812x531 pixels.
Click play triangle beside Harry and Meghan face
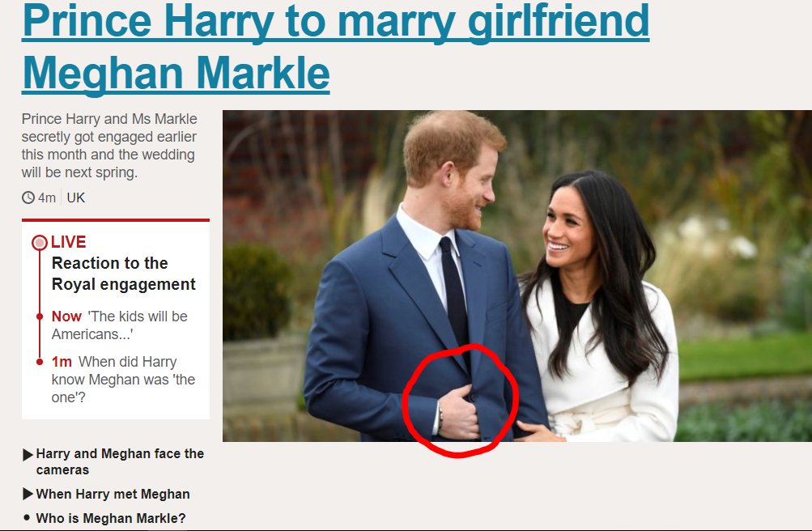point(28,454)
